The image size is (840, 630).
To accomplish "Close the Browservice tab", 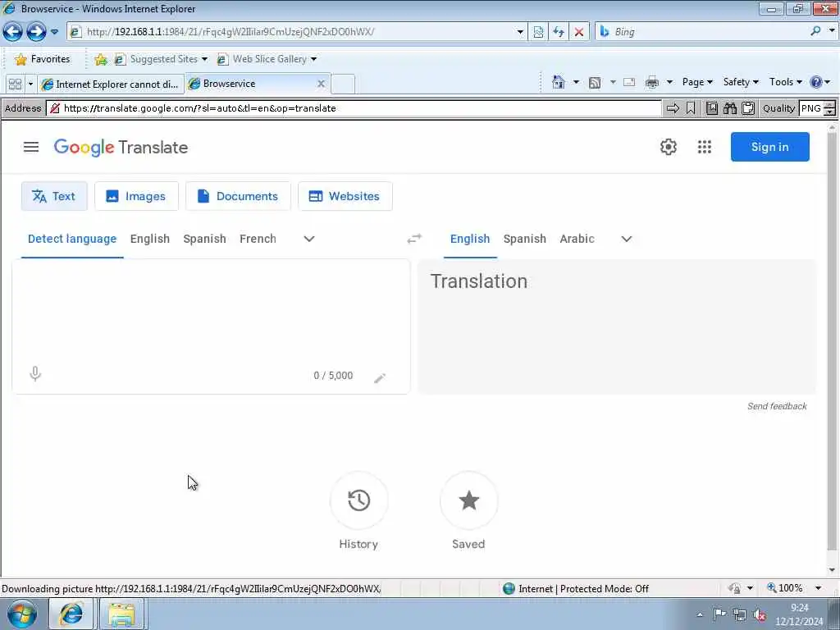I will 321,84.
